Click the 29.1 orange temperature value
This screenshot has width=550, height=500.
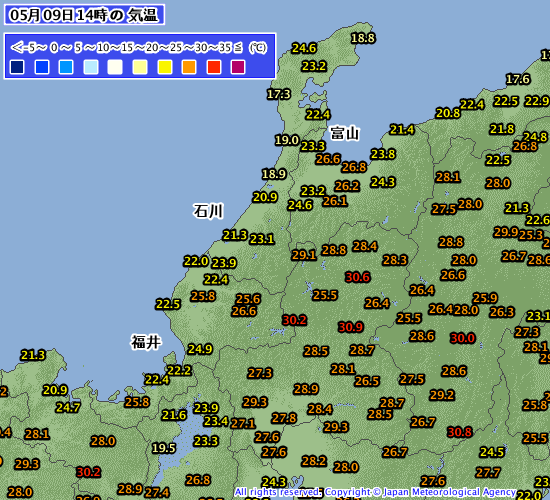304,255
